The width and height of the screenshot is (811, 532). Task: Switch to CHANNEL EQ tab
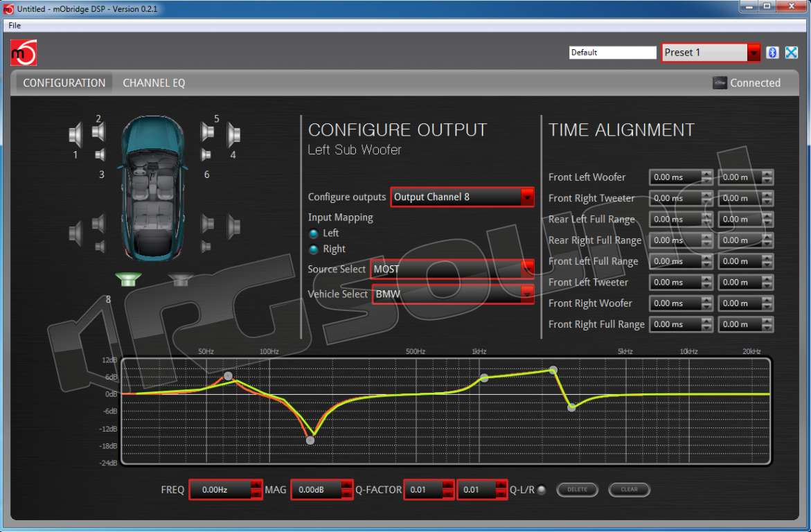[154, 83]
